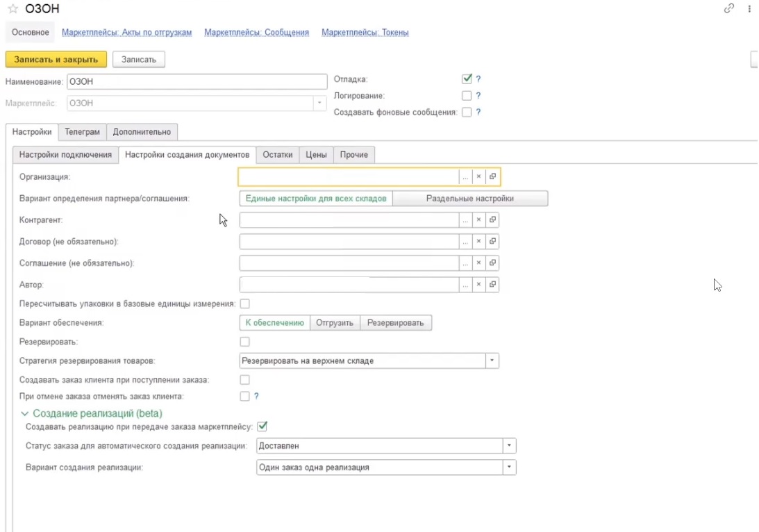Open selection list for Контрагент field
This screenshot has height=532, width=759.
pyautogui.click(x=465, y=219)
